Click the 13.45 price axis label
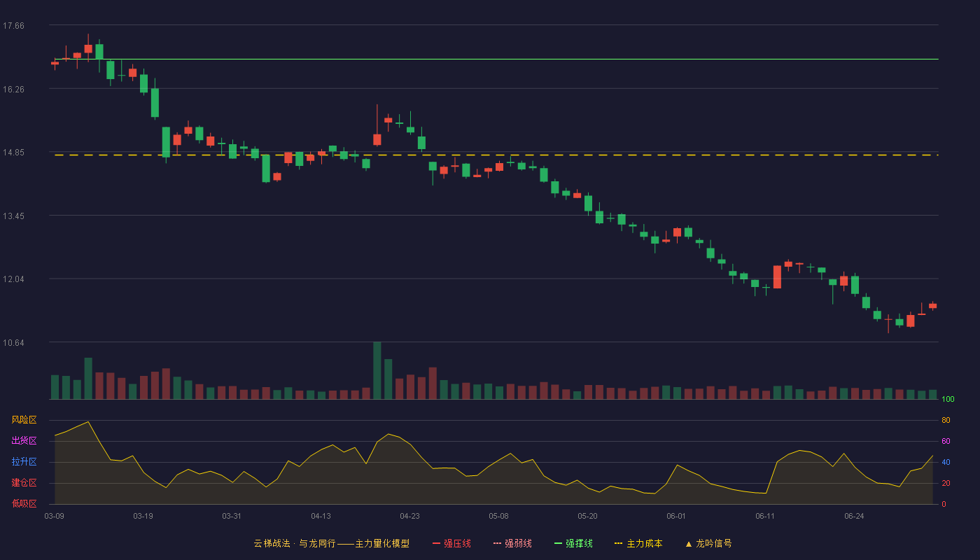This screenshot has height=560, width=980. pyautogui.click(x=13, y=216)
